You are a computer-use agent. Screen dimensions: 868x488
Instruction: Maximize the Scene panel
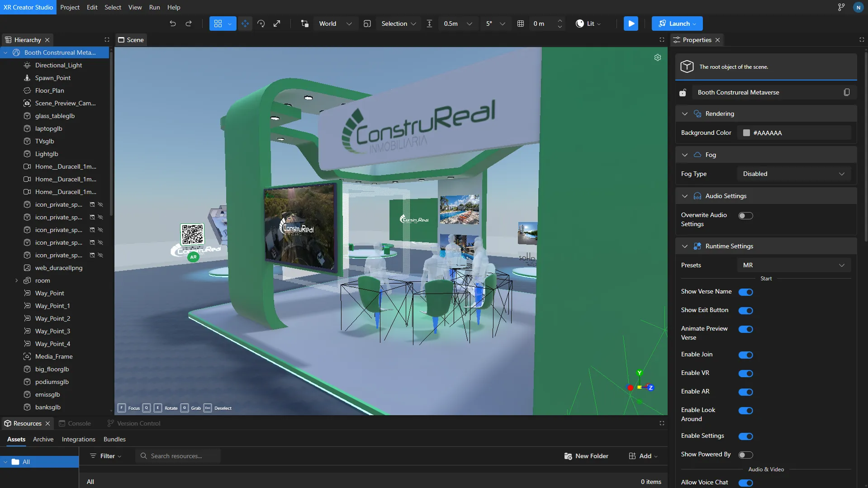(662, 40)
